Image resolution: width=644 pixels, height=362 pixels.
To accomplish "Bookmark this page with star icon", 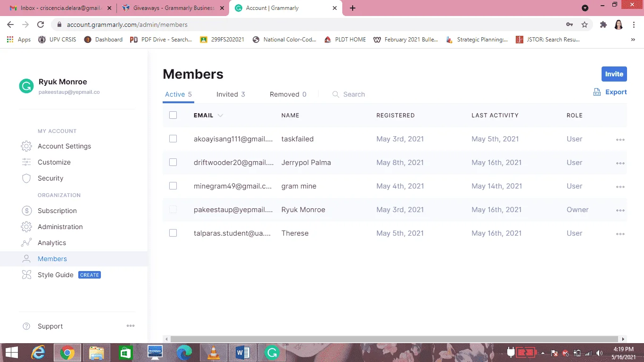I will (585, 25).
